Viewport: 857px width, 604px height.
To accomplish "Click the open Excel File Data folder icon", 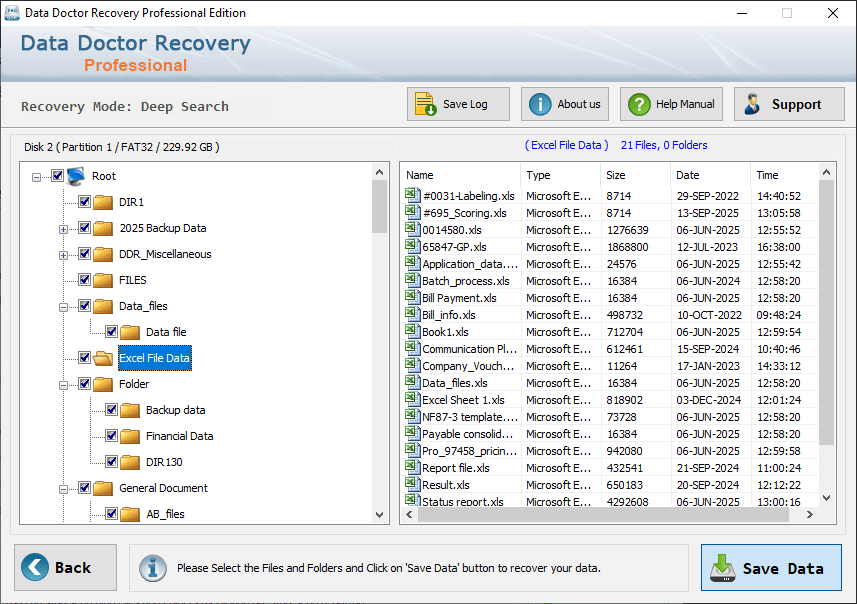I will pos(103,358).
